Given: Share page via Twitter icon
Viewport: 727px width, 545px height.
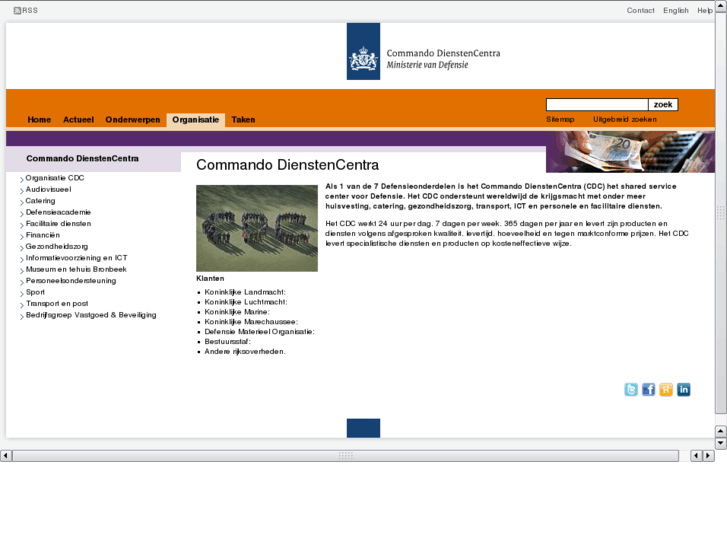Looking at the screenshot, I should coord(631,390).
